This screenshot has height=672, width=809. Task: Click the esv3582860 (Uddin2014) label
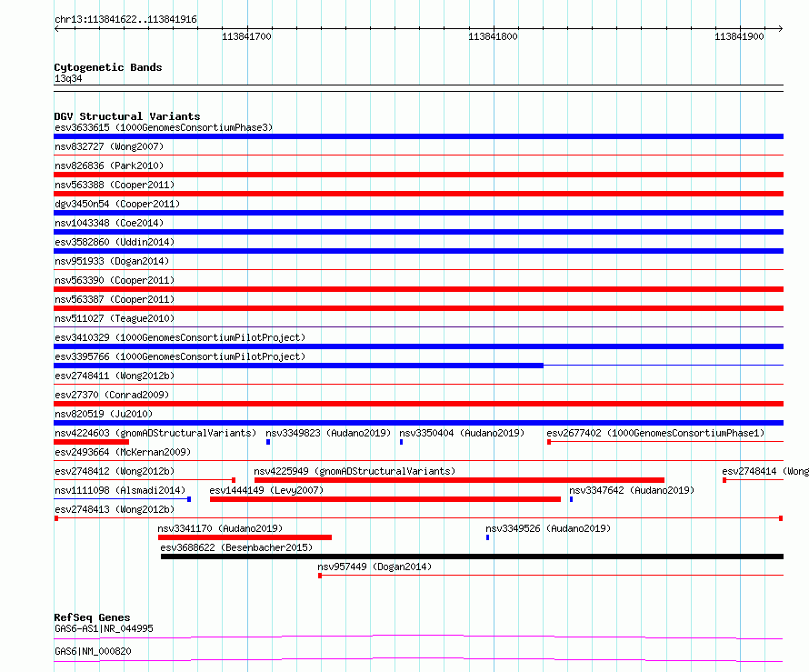coord(115,242)
